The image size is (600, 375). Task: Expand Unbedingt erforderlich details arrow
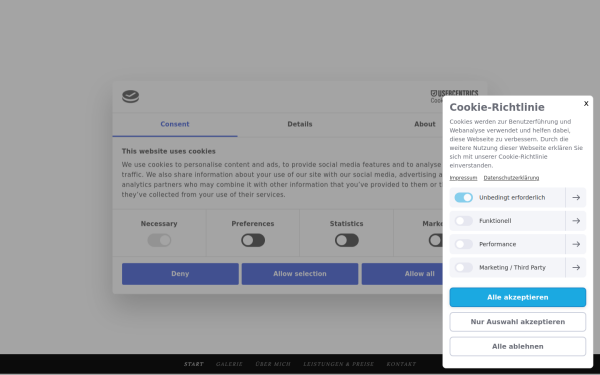click(x=576, y=197)
